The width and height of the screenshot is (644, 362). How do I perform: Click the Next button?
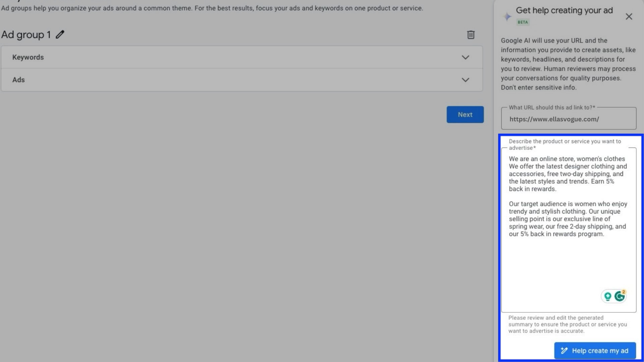465,115
